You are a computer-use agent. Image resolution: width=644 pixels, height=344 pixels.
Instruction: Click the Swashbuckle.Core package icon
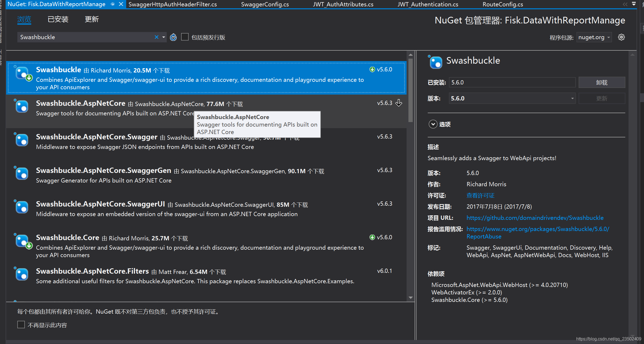coord(21,241)
